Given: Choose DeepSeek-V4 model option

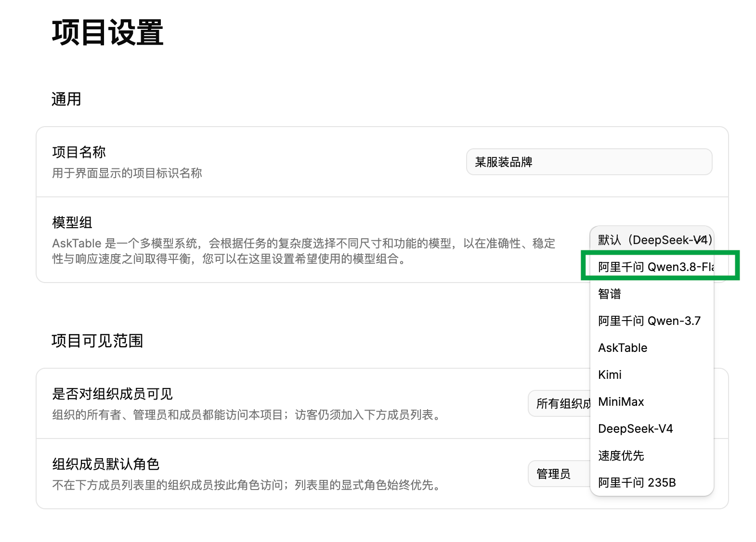Looking at the screenshot, I should [652, 428].
